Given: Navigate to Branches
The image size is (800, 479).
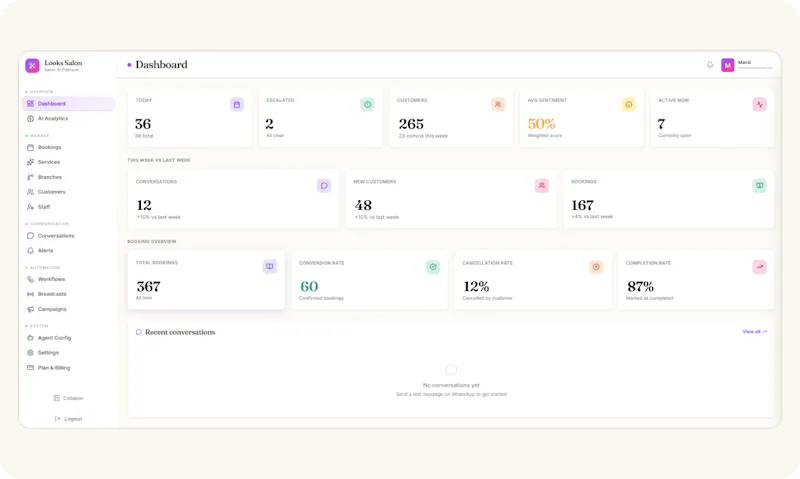Looking at the screenshot, I should pos(68,177).
